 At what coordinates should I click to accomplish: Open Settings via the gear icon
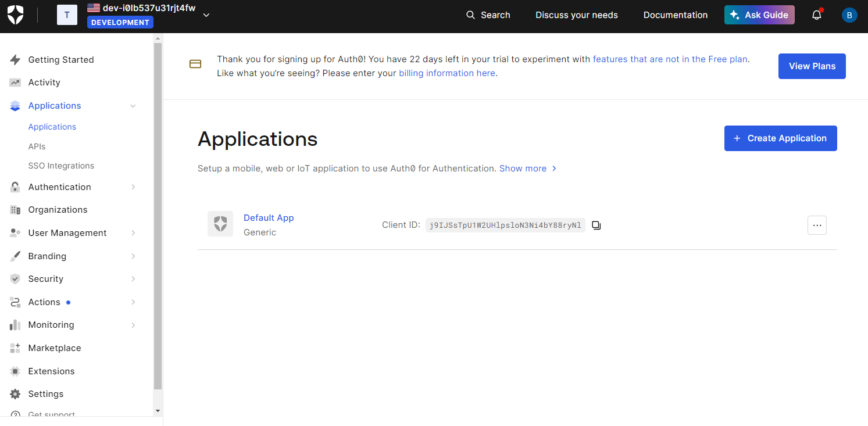[15, 394]
